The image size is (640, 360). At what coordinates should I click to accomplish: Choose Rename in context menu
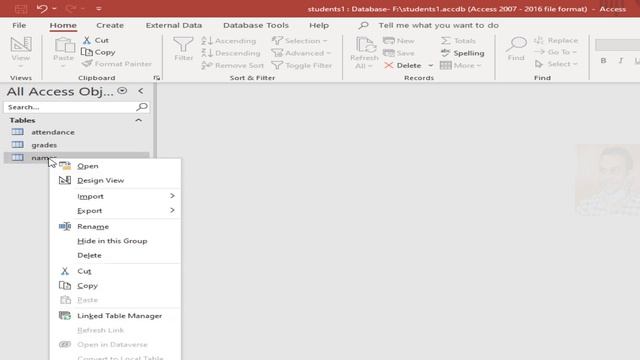point(115,227)
